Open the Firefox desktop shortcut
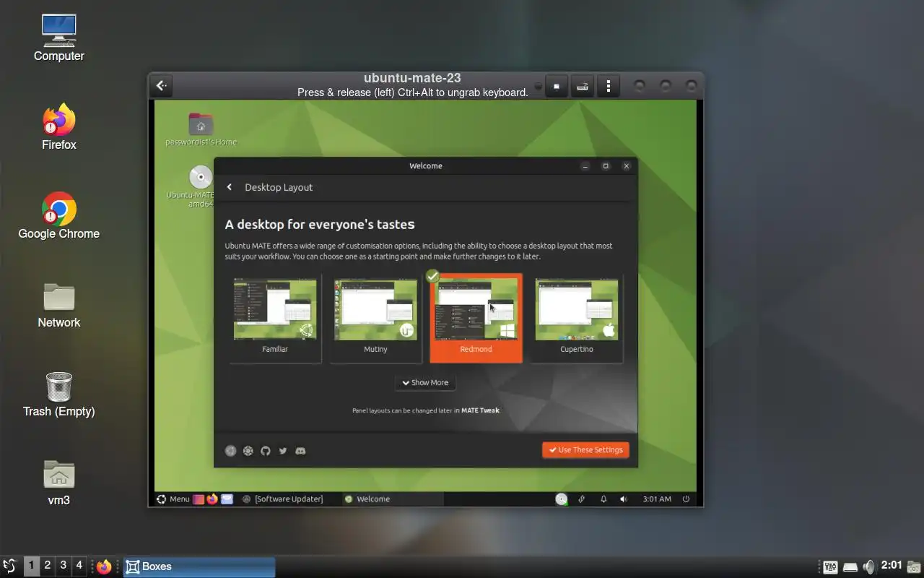This screenshot has width=924, height=578. point(59,126)
